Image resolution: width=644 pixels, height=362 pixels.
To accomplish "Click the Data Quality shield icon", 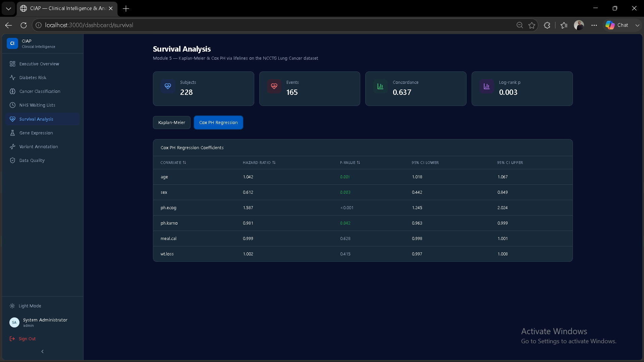I will [x=12, y=160].
